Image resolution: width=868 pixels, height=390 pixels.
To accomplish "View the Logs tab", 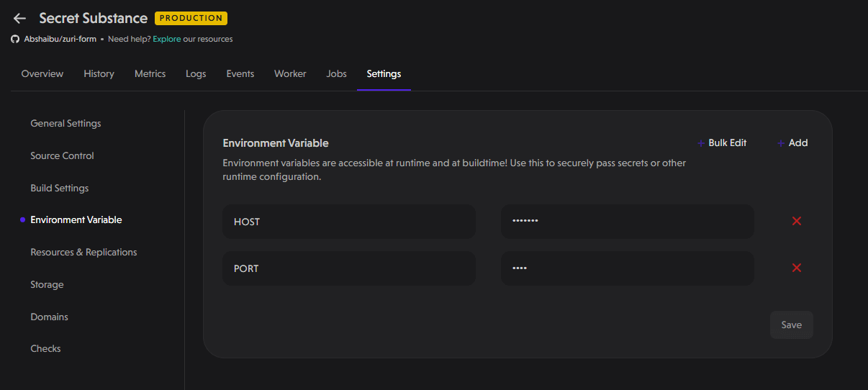I will point(196,73).
